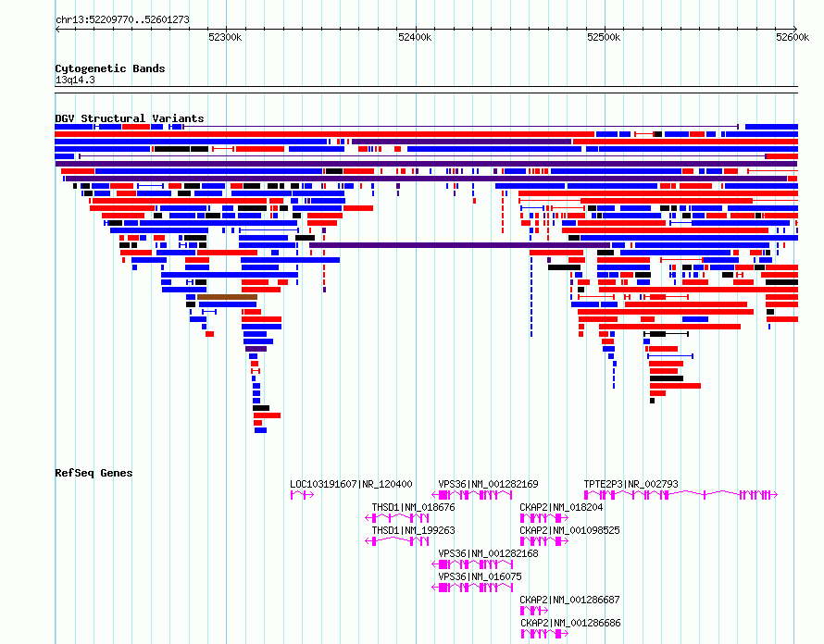Click the 13q14.3 band label
This screenshot has height=644, width=824.
click(x=75, y=80)
